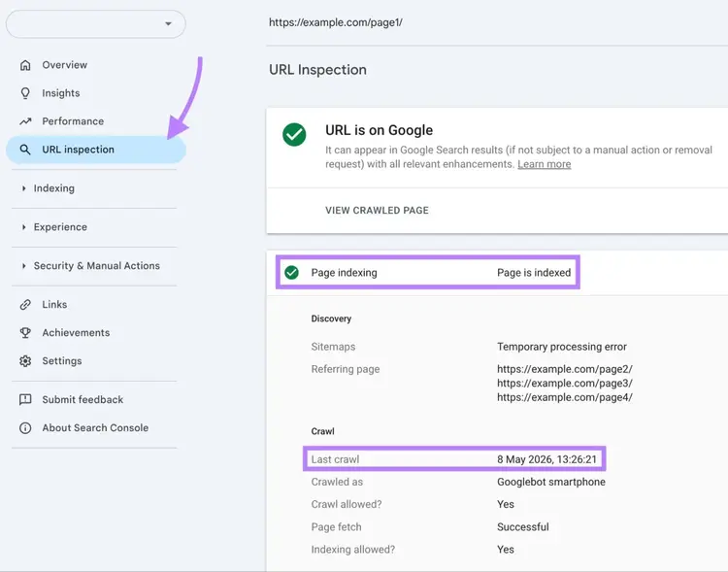Click the 'Crawled as' label
Viewport: 728px width, 572px height.
click(337, 482)
